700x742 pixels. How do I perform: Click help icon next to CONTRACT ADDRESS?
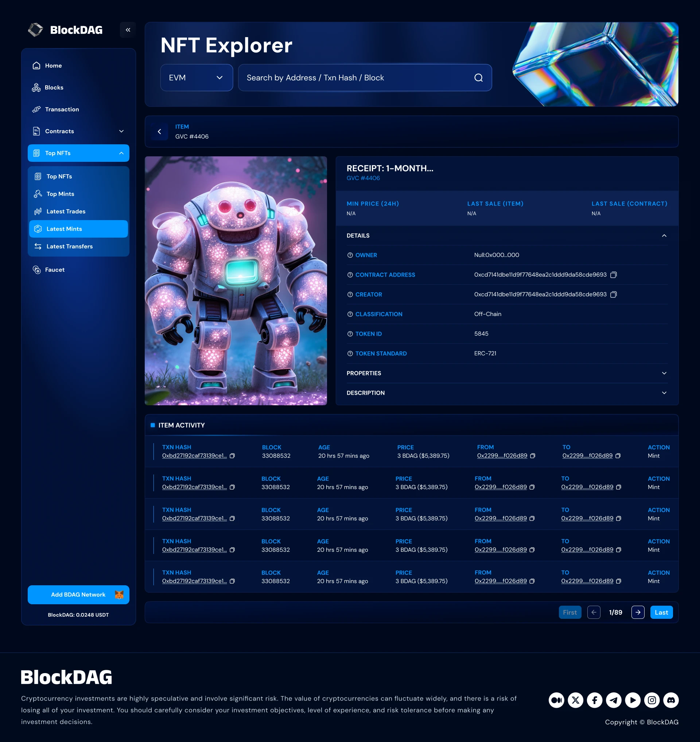click(x=350, y=275)
